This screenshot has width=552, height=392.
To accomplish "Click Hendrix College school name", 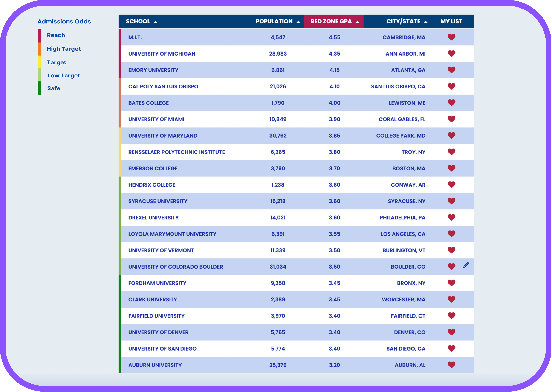I will pyautogui.click(x=152, y=185).
